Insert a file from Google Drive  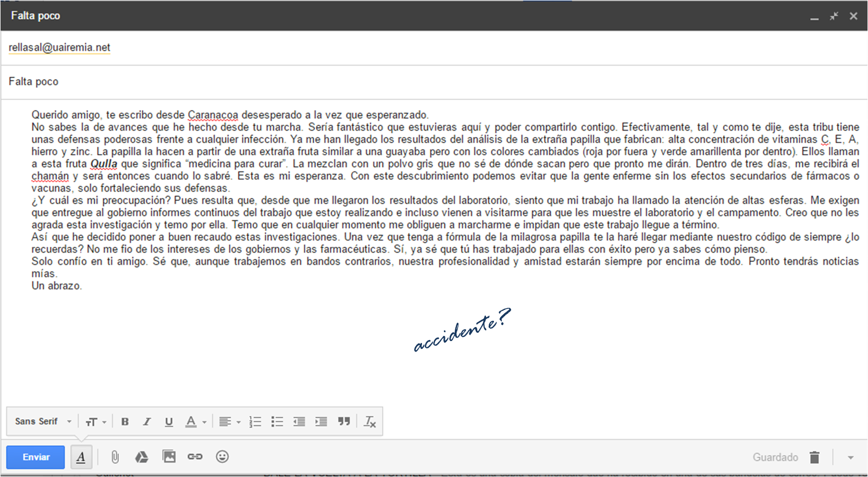pyautogui.click(x=142, y=457)
